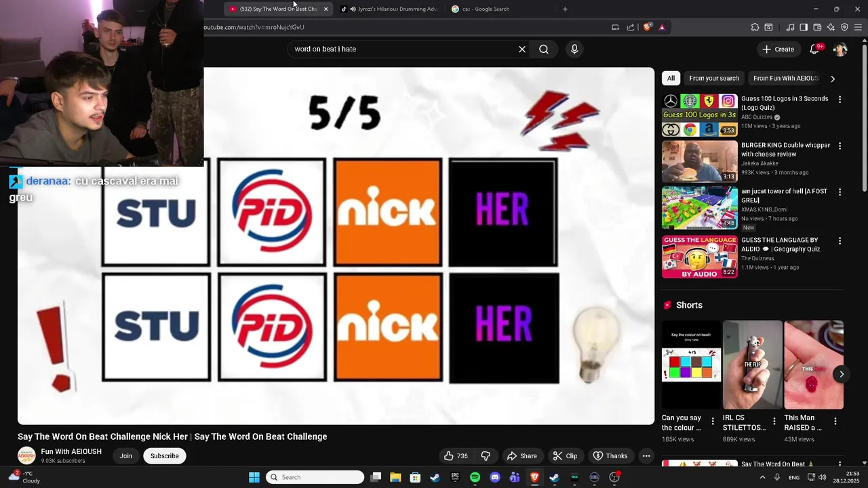Screen dimensions: 868x488
Task: Open options for the IRL CS Stilettos short
Action: click(774, 422)
